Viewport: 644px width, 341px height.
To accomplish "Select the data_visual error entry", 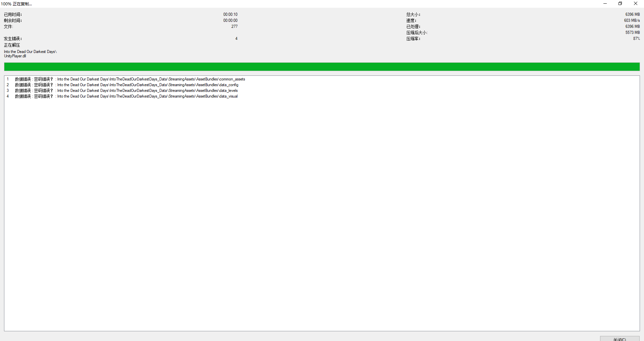I will click(147, 96).
